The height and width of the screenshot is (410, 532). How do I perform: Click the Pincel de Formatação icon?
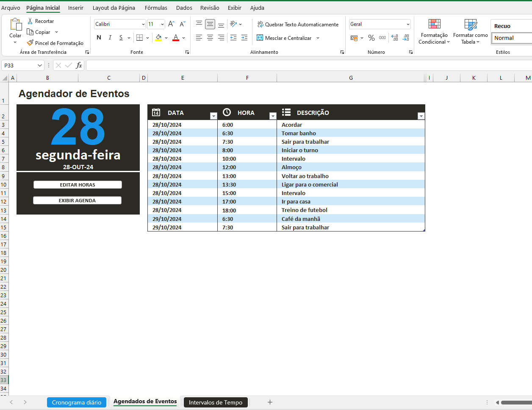[x=30, y=43]
